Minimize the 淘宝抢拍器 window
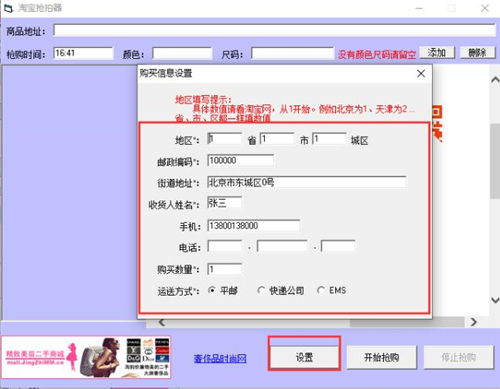Viewport: 500px width, 389px height. pos(419,8)
